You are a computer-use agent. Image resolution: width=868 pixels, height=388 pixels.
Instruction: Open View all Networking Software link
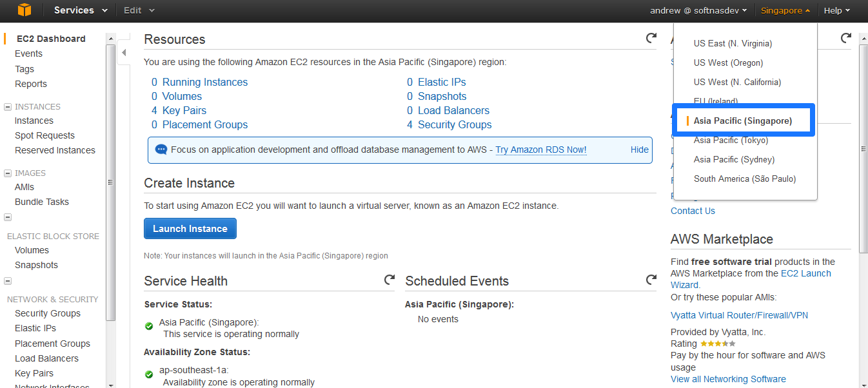(728, 379)
